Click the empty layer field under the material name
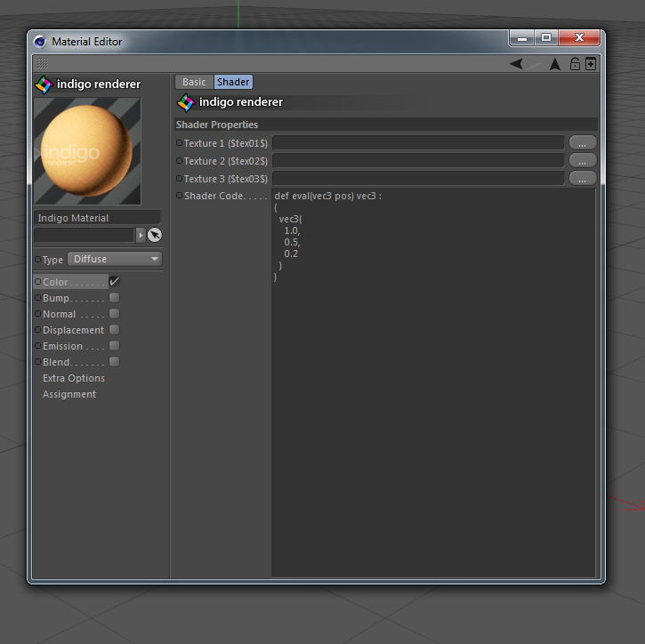Viewport: 645px width, 644px height. pyautogui.click(x=85, y=235)
